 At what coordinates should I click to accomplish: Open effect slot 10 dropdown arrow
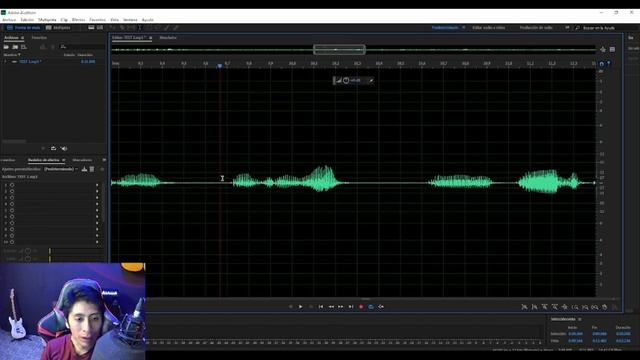tap(97, 242)
